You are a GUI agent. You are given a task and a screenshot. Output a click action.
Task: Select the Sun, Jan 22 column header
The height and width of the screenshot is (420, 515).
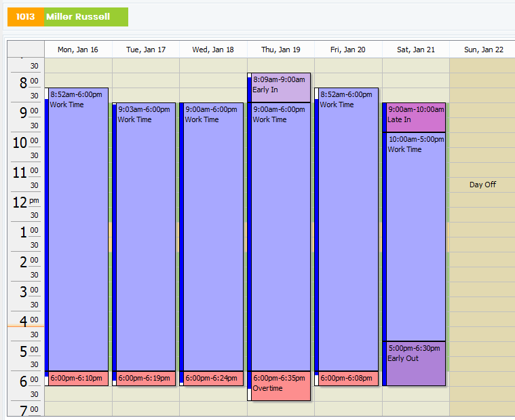(483, 50)
